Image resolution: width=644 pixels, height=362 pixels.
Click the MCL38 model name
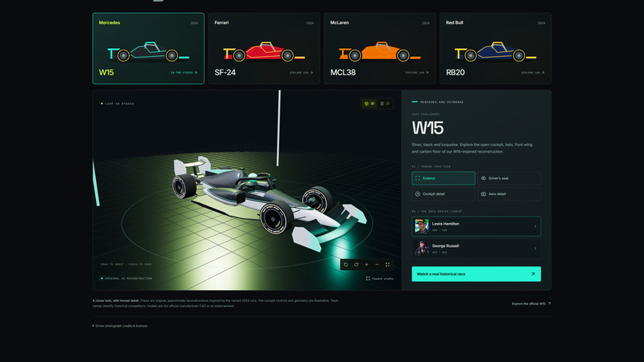(343, 72)
